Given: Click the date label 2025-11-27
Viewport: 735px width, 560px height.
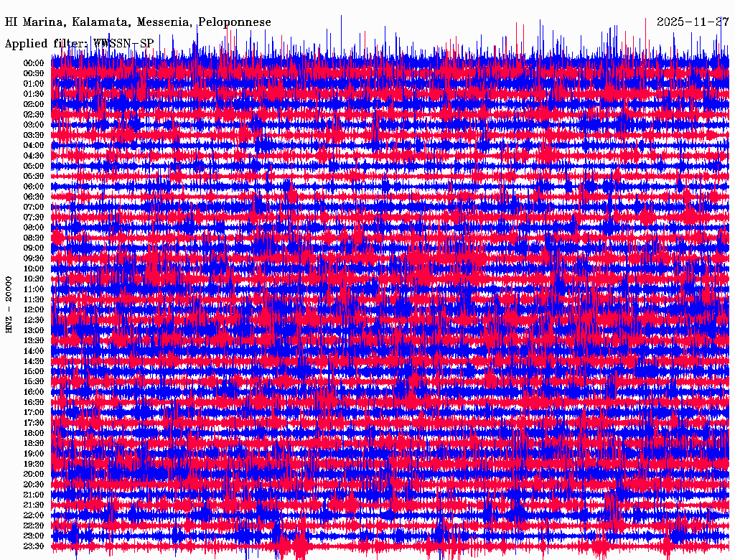Looking at the screenshot, I should coord(693,22).
